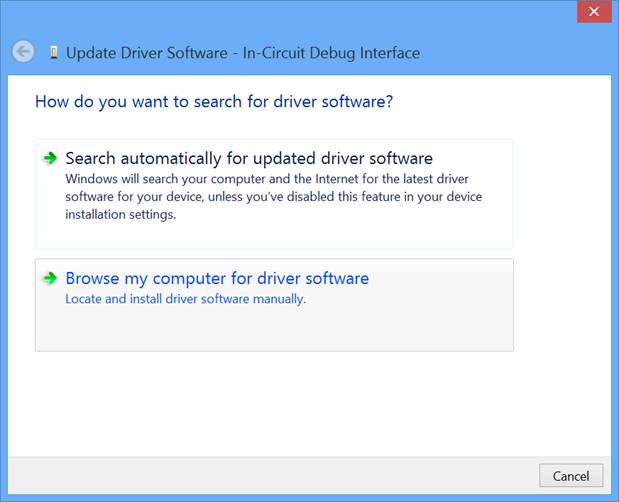The width and height of the screenshot is (619, 502).
Task: Click 'In-Circuit Debug Interface' in the title
Action: [x=331, y=53]
